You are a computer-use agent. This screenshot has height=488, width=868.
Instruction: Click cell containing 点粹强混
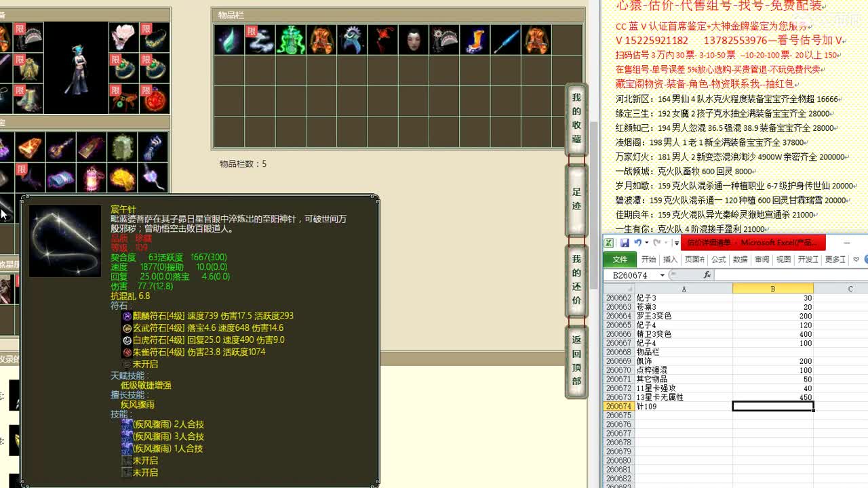(x=684, y=370)
